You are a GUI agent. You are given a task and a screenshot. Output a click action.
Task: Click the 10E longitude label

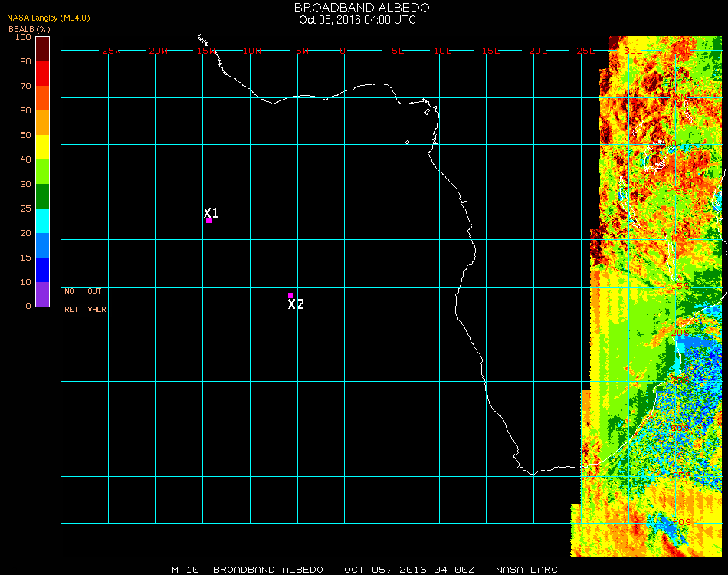pyautogui.click(x=443, y=51)
